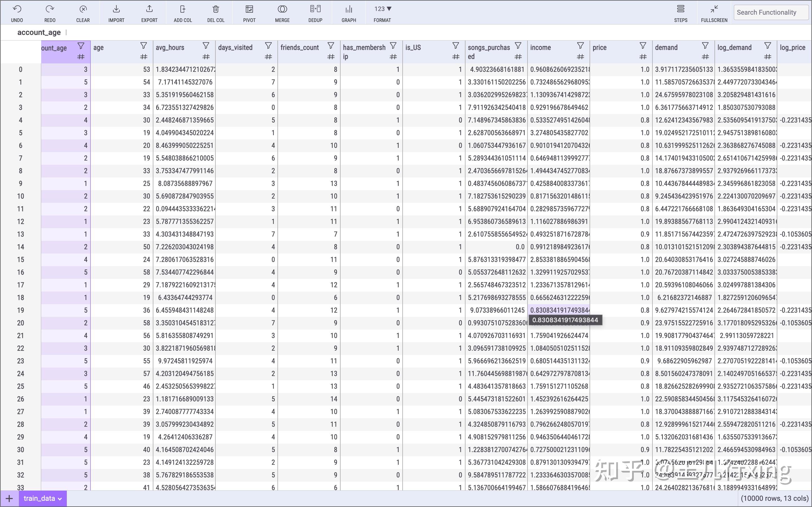Open the Import tool
The width and height of the screenshot is (812, 507).
click(116, 12)
